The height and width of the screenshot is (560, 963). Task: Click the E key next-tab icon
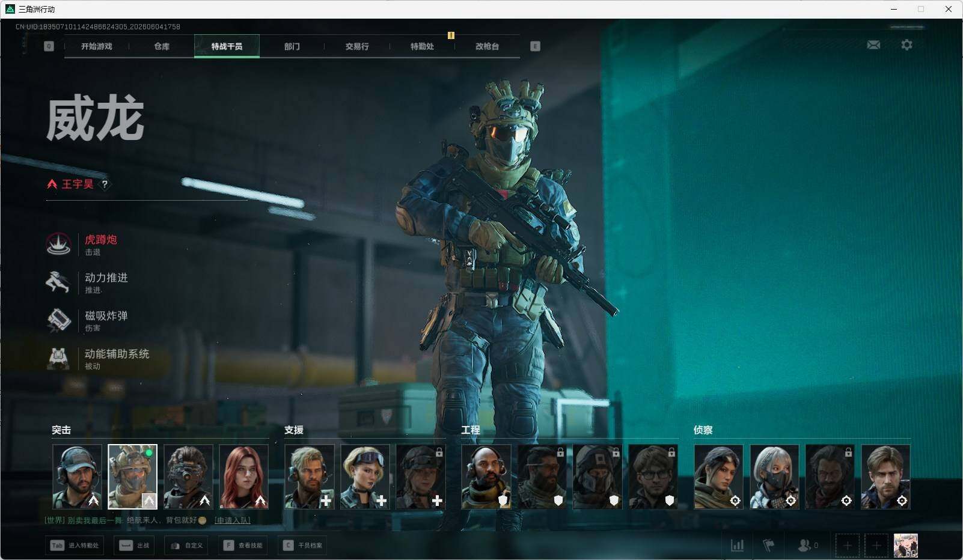pos(535,46)
